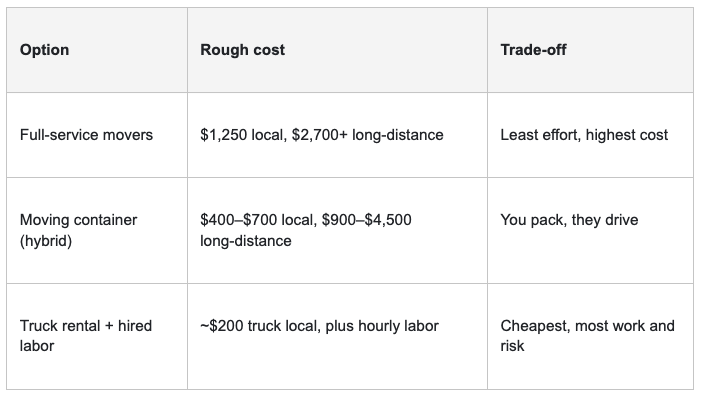Click the Trade-off column header
This screenshot has width=704, height=397.
tap(590, 50)
